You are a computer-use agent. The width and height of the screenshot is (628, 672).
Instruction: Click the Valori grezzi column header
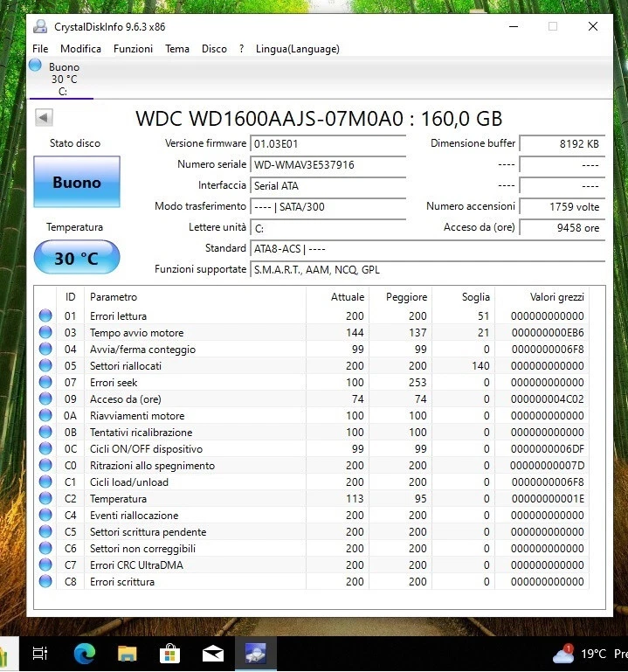542,296
